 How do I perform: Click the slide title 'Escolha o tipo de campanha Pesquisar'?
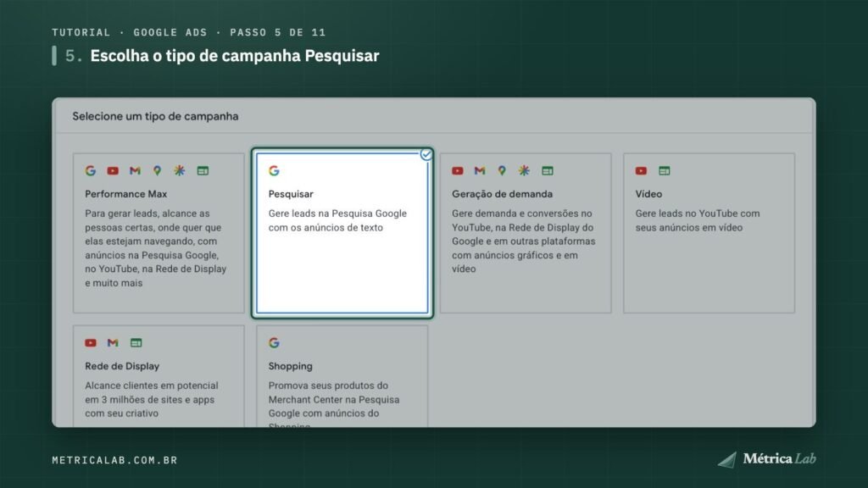(235, 56)
